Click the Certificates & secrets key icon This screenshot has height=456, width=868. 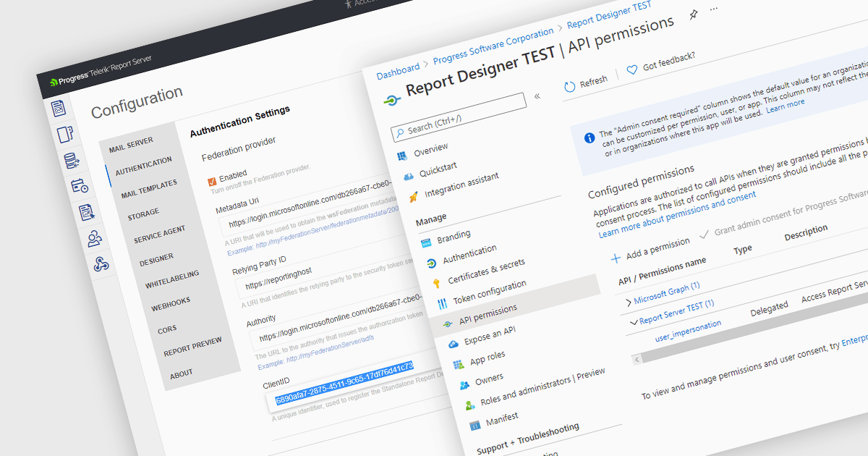(436, 283)
